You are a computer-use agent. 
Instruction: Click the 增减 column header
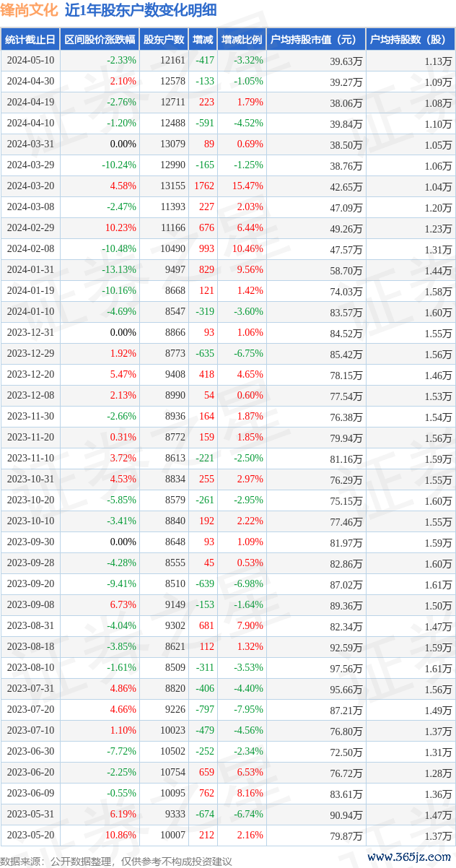[x=203, y=40]
